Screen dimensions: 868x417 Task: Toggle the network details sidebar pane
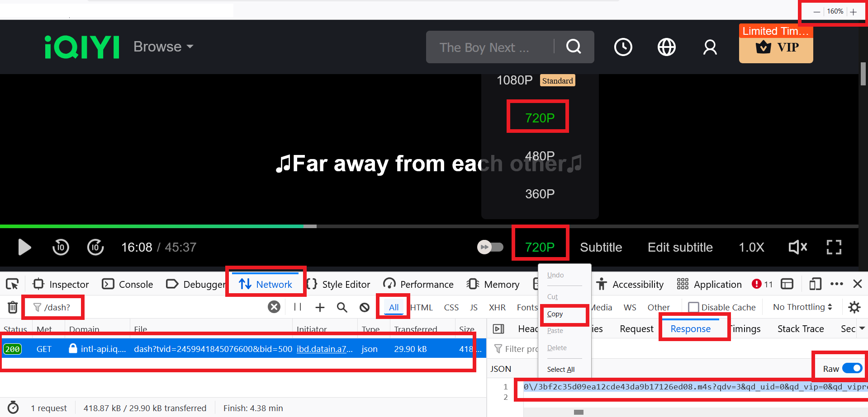tap(498, 329)
